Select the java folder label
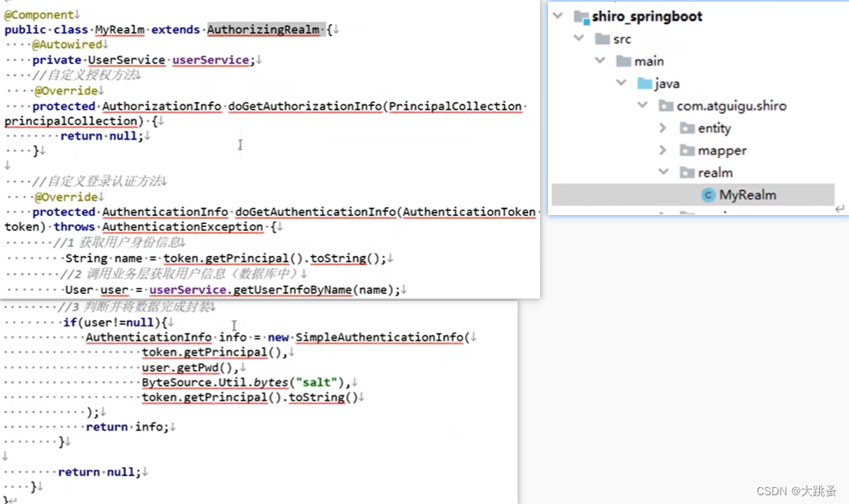Image resolution: width=849 pixels, height=504 pixels. (x=667, y=83)
